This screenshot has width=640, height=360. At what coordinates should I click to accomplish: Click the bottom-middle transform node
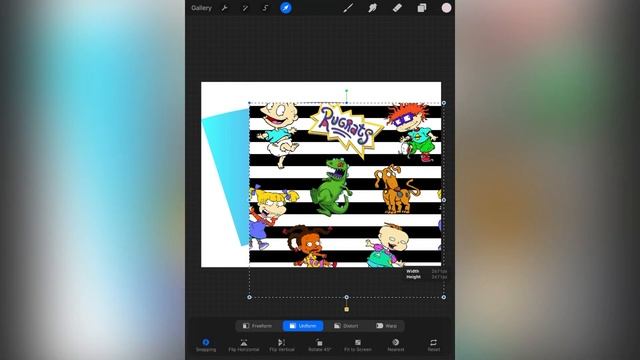347,297
